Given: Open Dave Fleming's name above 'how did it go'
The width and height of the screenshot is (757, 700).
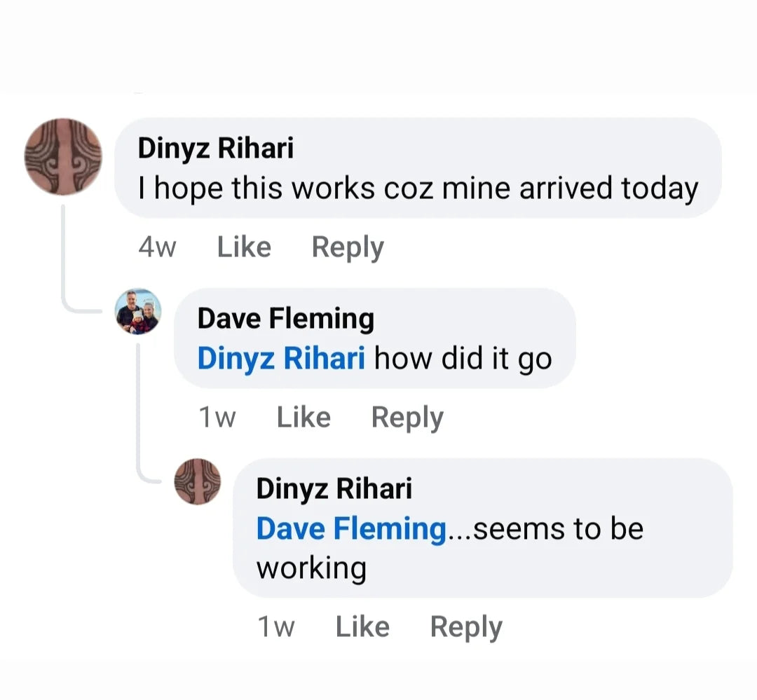Looking at the screenshot, I should tap(285, 319).
